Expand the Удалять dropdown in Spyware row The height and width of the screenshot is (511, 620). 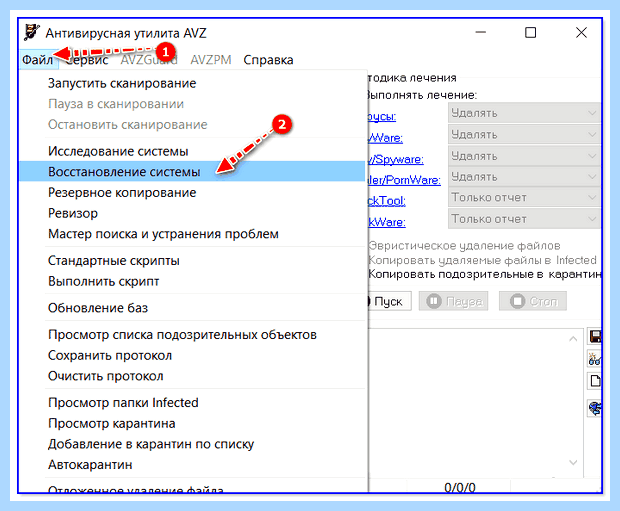coord(524,156)
